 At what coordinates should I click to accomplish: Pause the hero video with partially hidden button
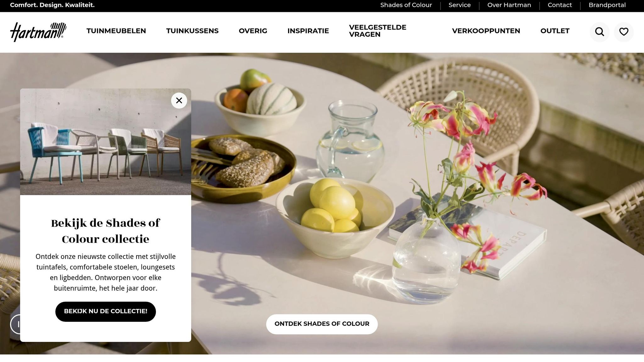[x=15, y=324]
